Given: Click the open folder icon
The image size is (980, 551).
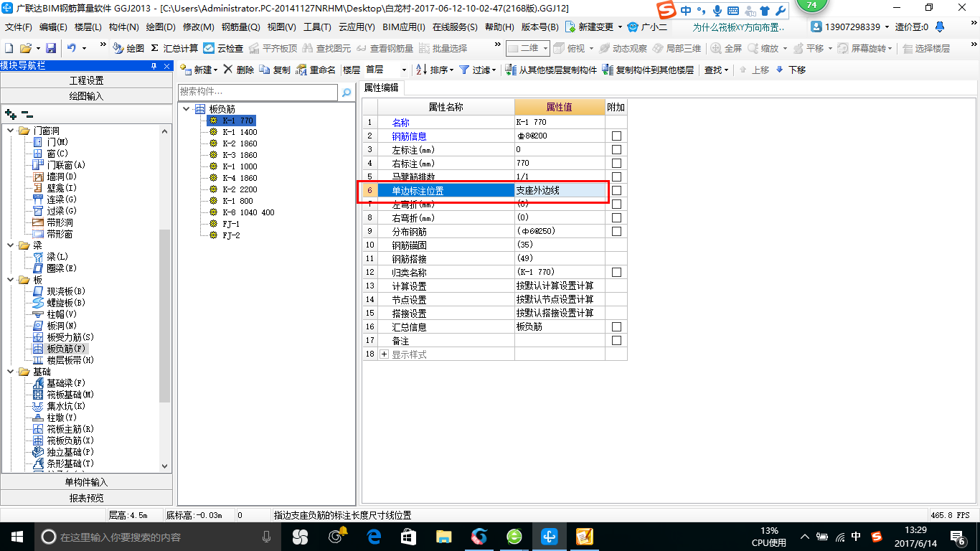Looking at the screenshot, I should pos(26,48).
